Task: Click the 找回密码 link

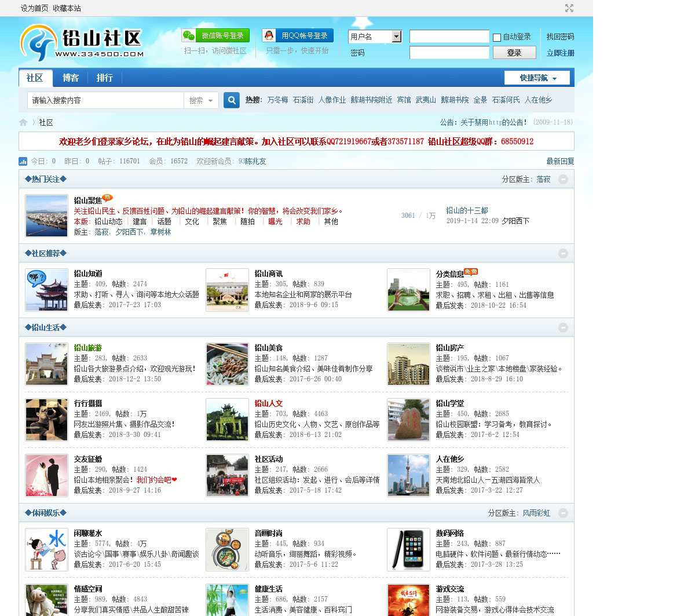Action: pyautogui.click(x=561, y=37)
